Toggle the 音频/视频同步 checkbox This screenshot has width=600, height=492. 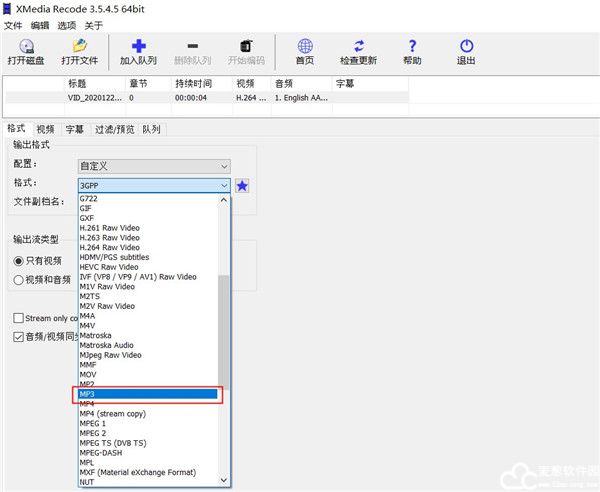(18, 337)
